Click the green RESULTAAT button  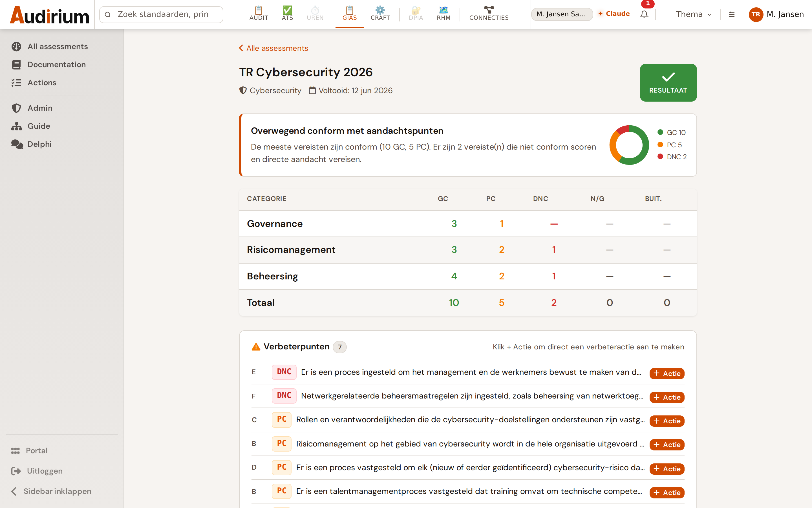[x=668, y=83]
